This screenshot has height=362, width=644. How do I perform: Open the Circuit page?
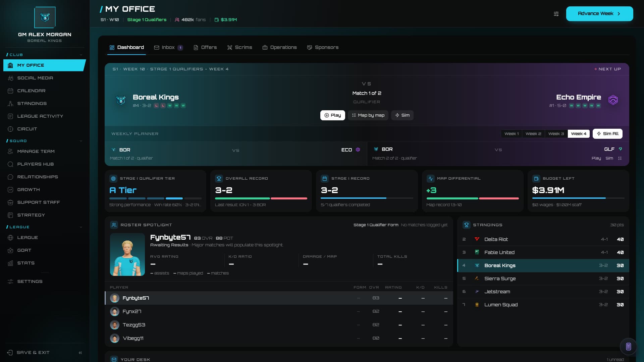point(45,129)
